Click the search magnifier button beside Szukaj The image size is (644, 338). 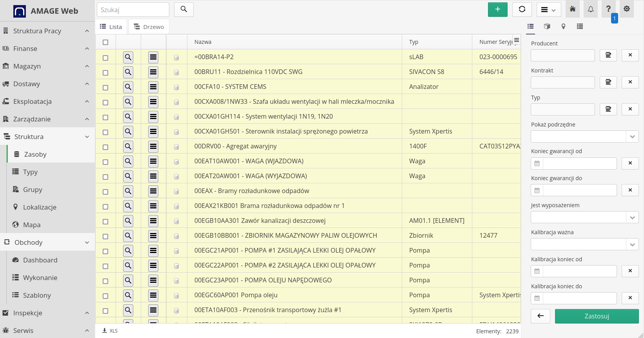[x=183, y=9]
